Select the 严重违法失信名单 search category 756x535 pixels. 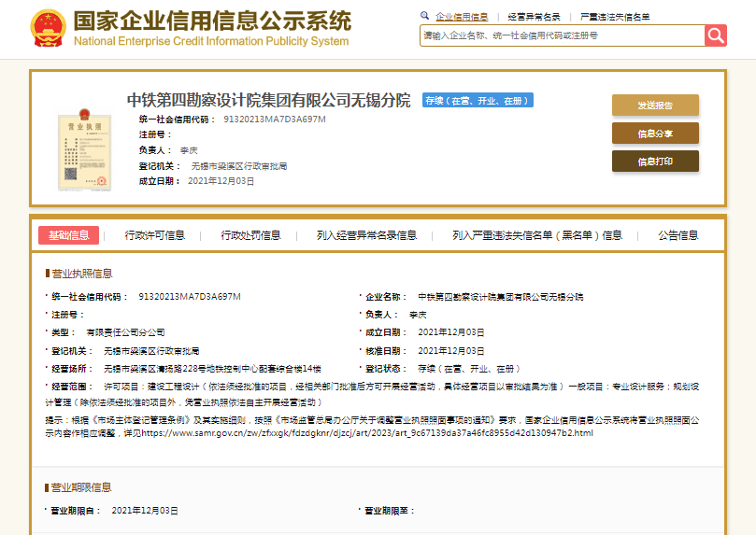pos(615,17)
